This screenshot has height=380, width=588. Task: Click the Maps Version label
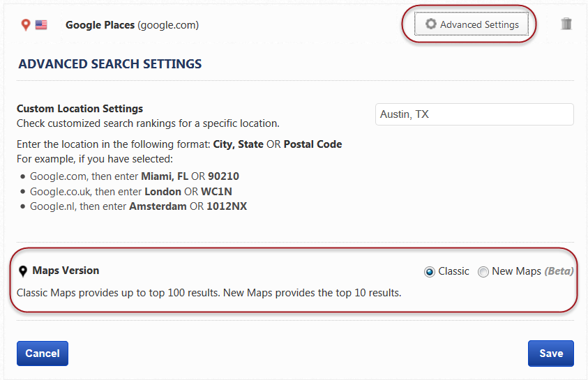tap(66, 271)
